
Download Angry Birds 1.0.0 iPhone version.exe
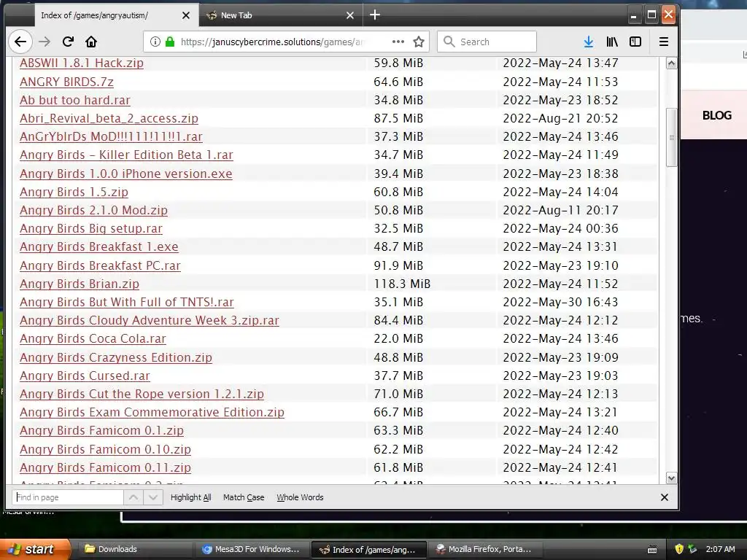tap(125, 174)
